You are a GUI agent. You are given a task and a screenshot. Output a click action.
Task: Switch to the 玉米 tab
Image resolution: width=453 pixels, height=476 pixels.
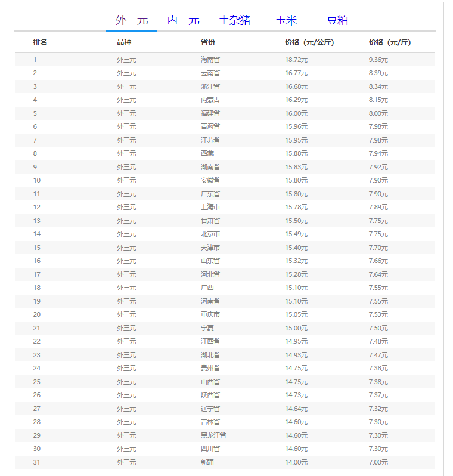[x=286, y=20]
